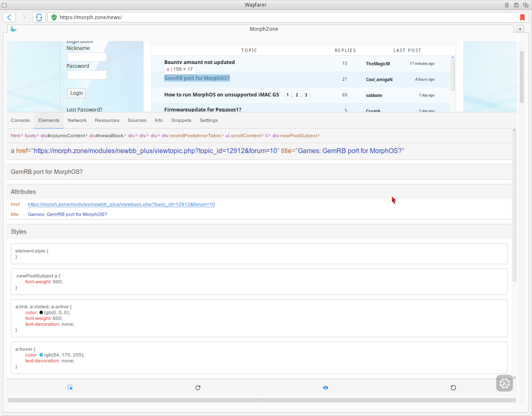Reload the page using the address bar refresh icon
The width and height of the screenshot is (532, 416).
39,17
